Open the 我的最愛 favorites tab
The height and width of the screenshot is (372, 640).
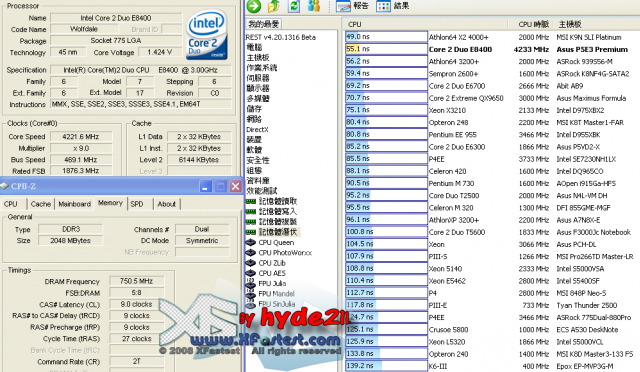264,24
